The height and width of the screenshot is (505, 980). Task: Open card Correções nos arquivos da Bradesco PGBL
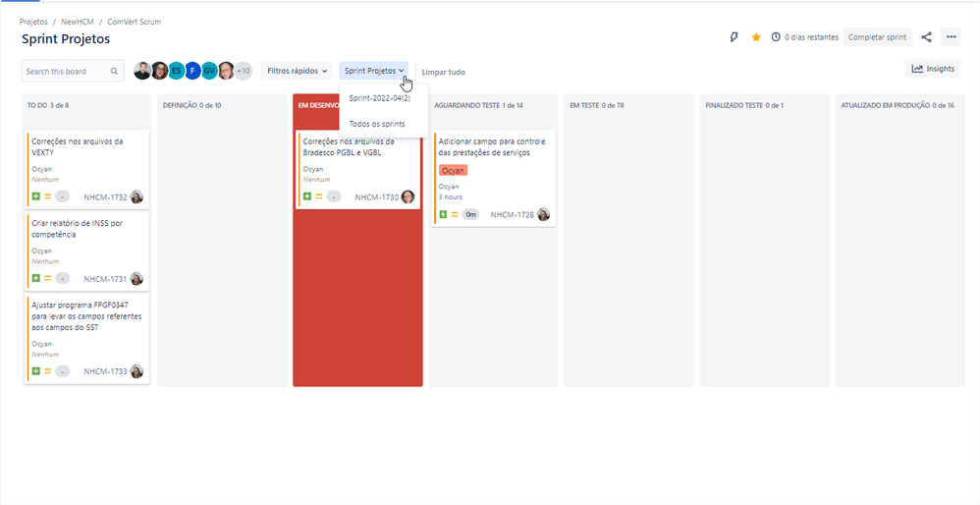(358, 169)
